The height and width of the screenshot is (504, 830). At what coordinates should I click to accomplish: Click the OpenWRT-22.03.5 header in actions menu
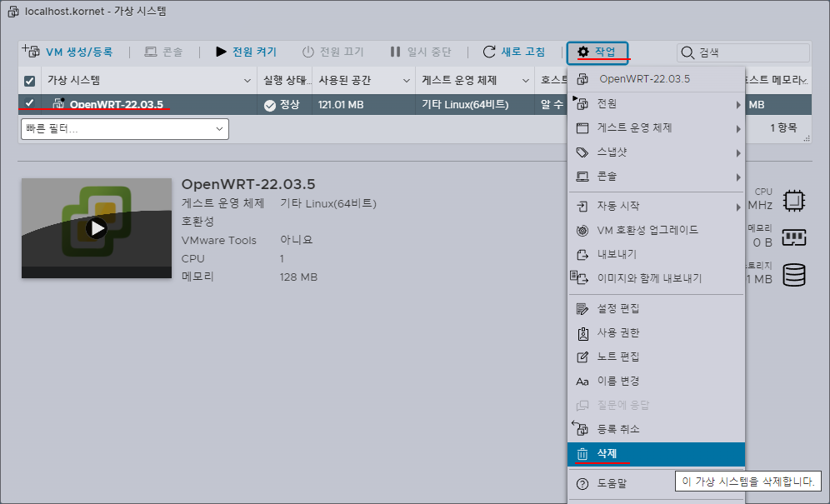point(656,79)
